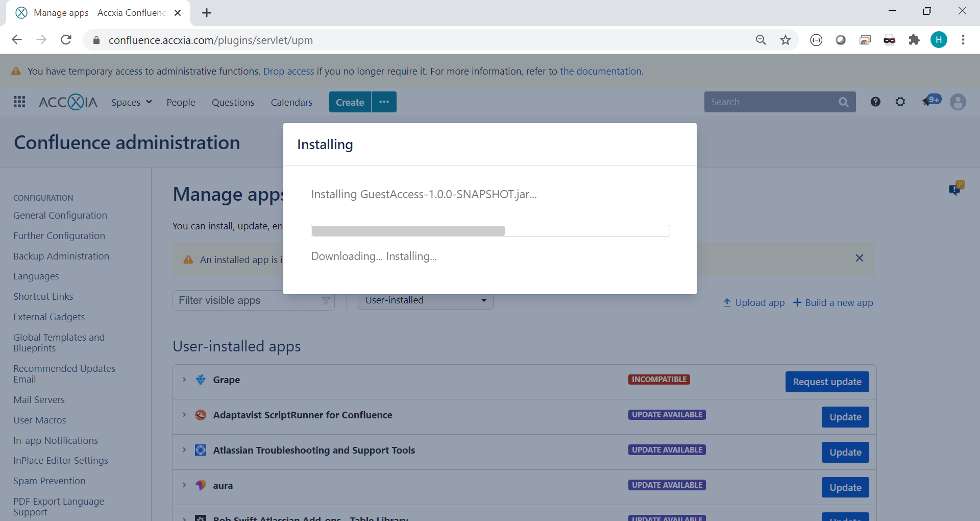
Task: Open Further Configuration in sidebar
Action: click(59, 236)
